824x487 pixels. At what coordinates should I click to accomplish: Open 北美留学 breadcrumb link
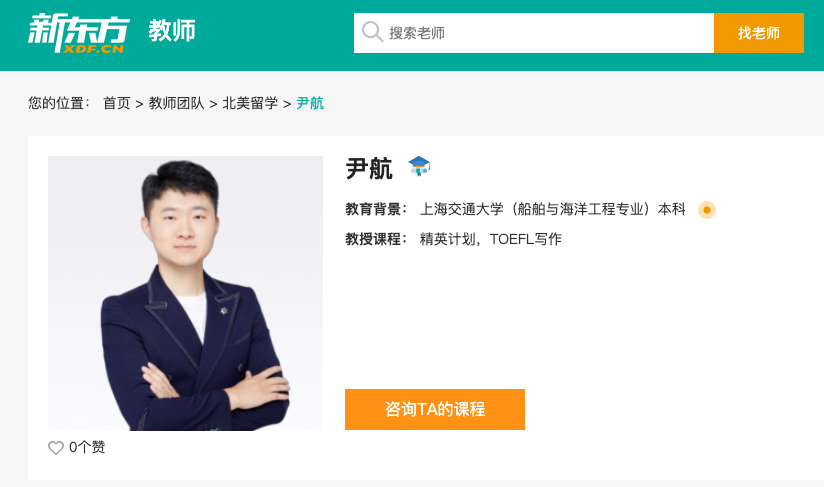tap(250, 103)
